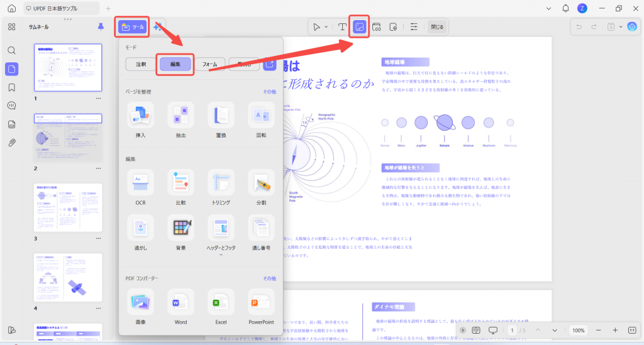Open the Z user account avatar
Image resolution: width=644 pixels, height=345 pixels.
tap(582, 8)
